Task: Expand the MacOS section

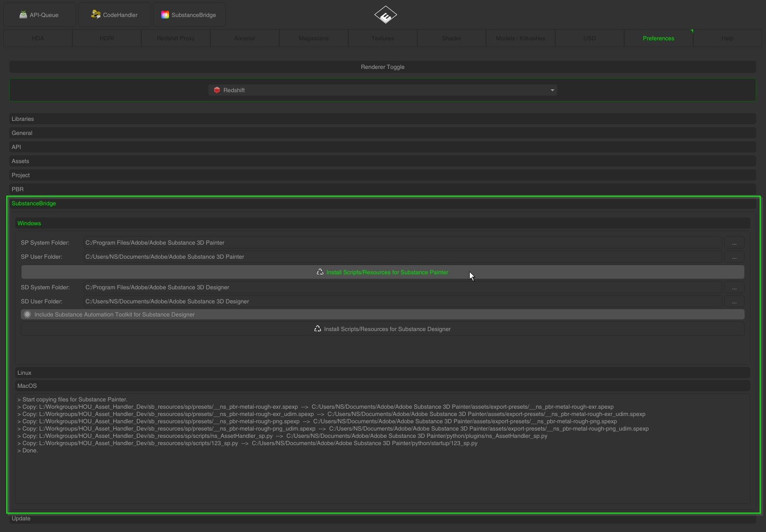Action: (27, 386)
